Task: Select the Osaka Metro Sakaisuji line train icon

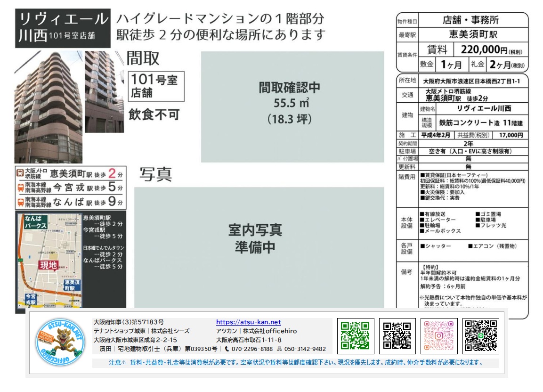Action: (20, 173)
